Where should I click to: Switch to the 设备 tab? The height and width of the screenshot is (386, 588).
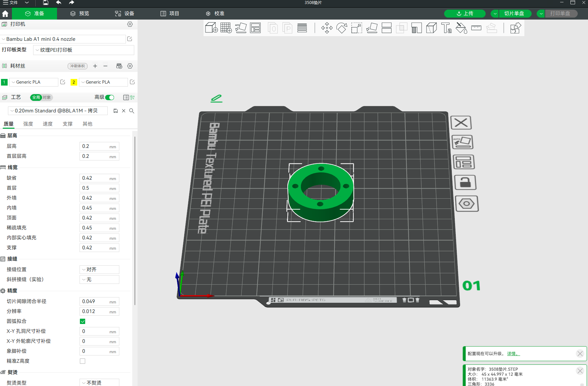click(125, 14)
